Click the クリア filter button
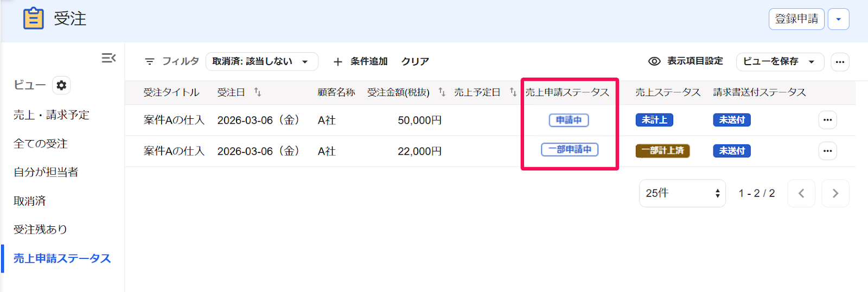The height and width of the screenshot is (292, 868). tap(415, 61)
